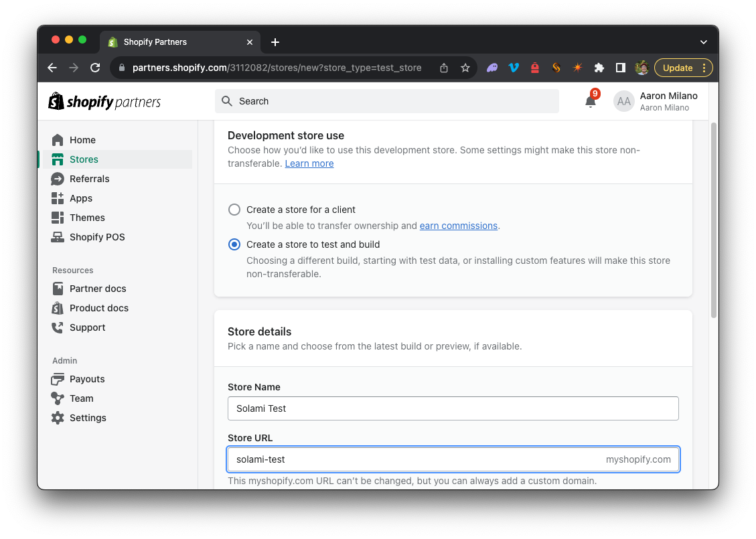This screenshot has height=539, width=756.
Task: Reload the page with refresh icon
Action: coord(95,68)
